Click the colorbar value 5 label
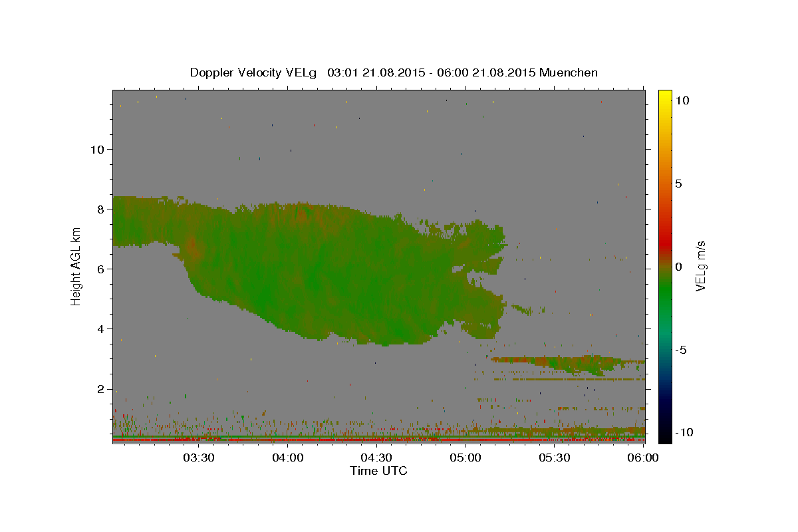The width and height of the screenshot is (798, 532). pyautogui.click(x=678, y=183)
